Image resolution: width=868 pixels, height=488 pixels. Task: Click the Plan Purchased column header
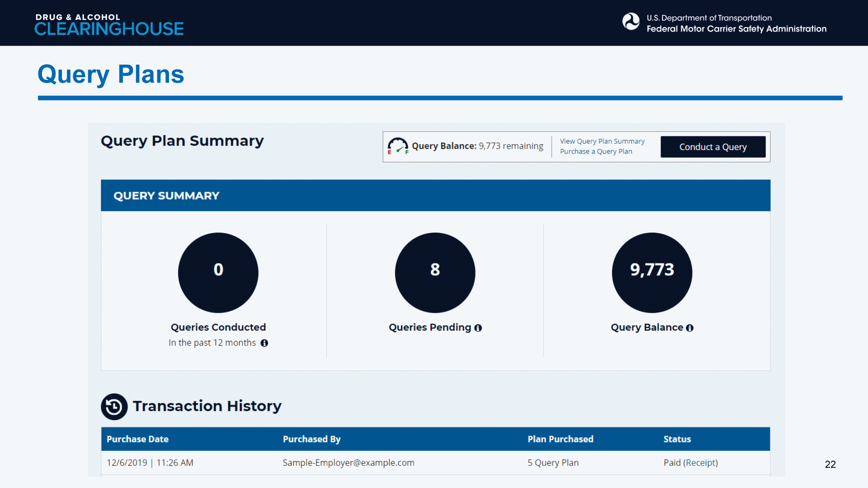[560, 439]
